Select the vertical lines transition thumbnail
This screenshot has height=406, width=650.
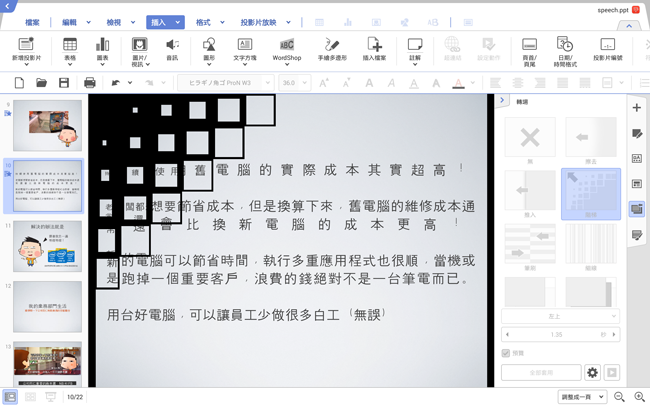591,244
